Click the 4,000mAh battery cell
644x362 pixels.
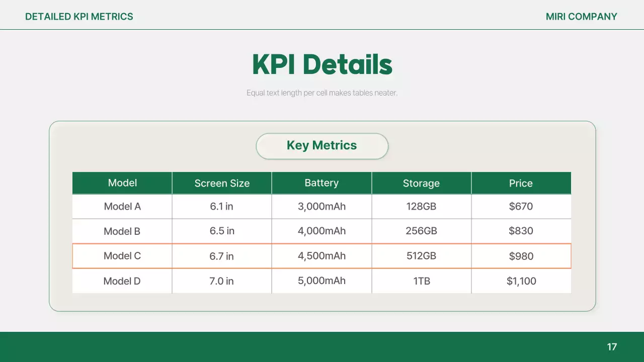[x=321, y=231]
